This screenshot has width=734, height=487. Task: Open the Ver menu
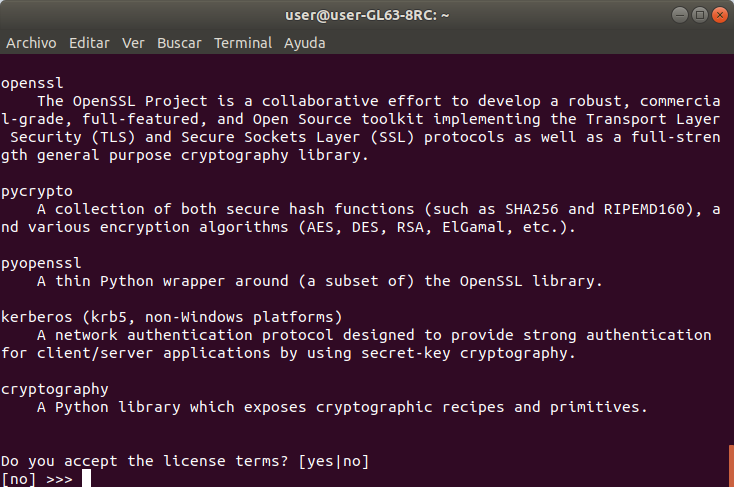[133, 43]
